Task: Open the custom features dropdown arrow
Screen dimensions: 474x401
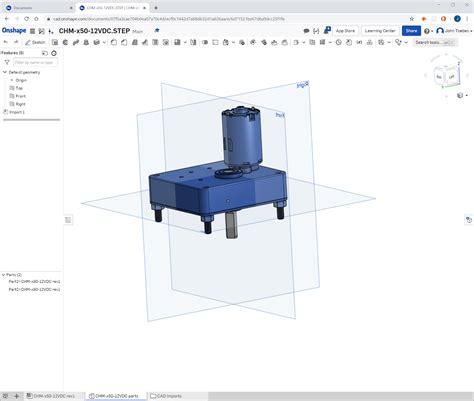Action: click(x=406, y=43)
